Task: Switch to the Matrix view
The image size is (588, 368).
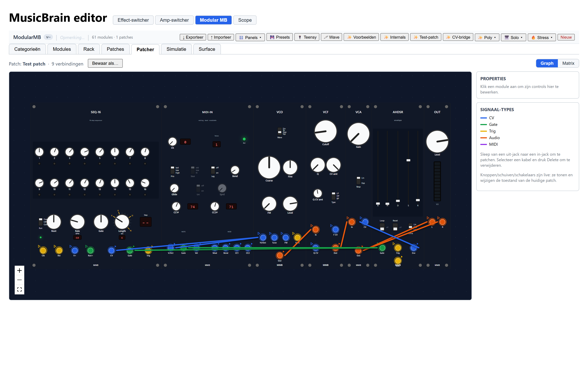Action: (568, 63)
